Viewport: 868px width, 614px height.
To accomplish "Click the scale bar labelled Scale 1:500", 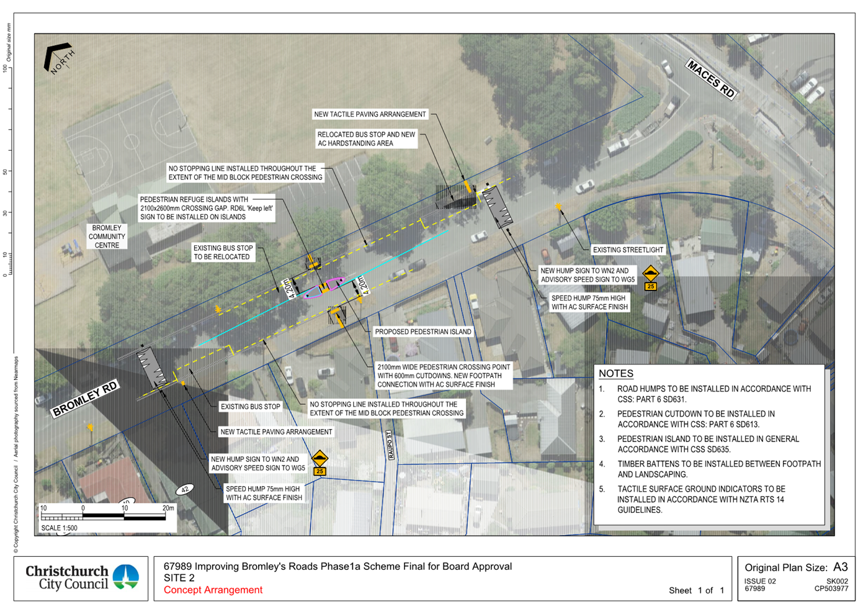I will pyautogui.click(x=105, y=517).
